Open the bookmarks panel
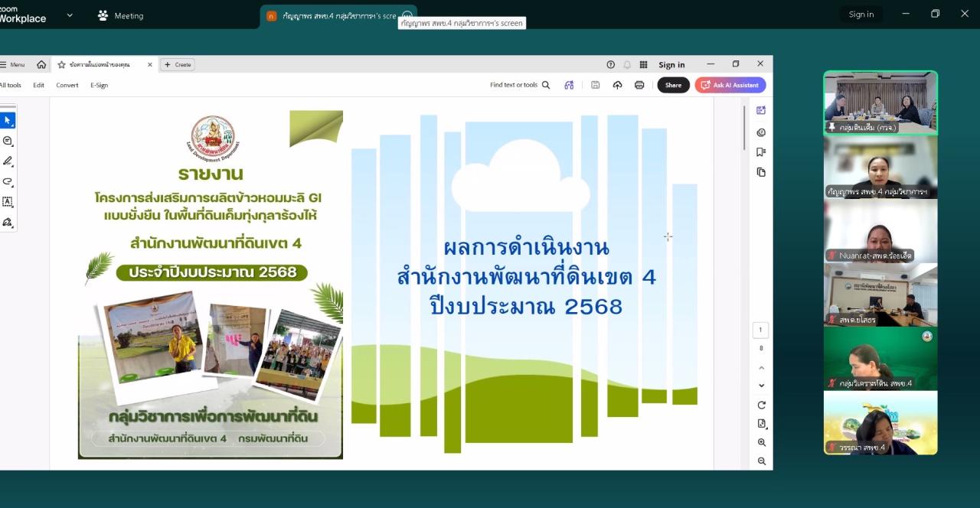Viewport: 980px width, 508px height. [760, 152]
